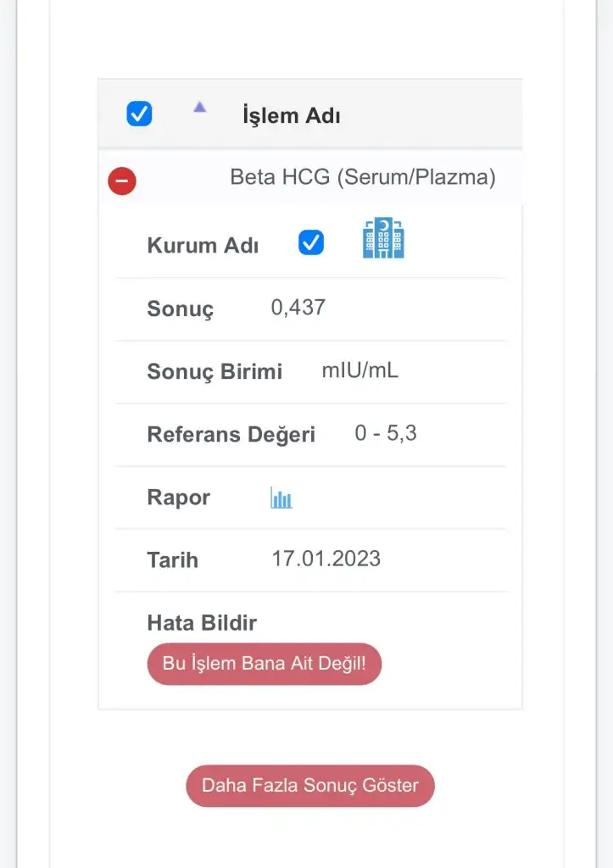The image size is (613, 868).
Task: Open the Rapor bar chart icon
Action: (281, 498)
